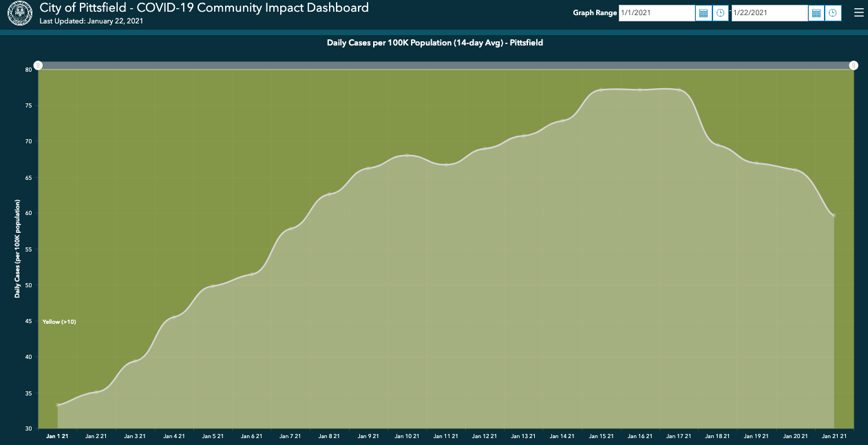Select the Jan 18 data point on the curve
The width and height of the screenshot is (868, 445).
(x=717, y=145)
